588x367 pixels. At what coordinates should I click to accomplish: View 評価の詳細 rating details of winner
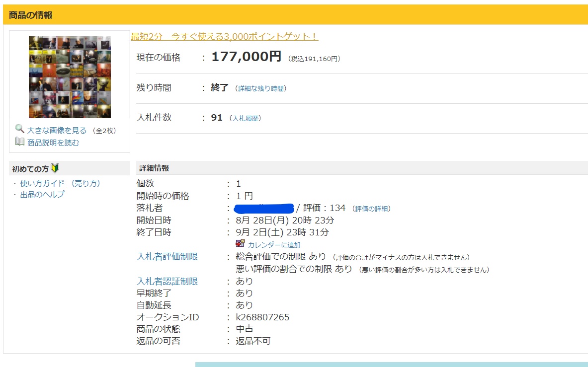click(371, 209)
